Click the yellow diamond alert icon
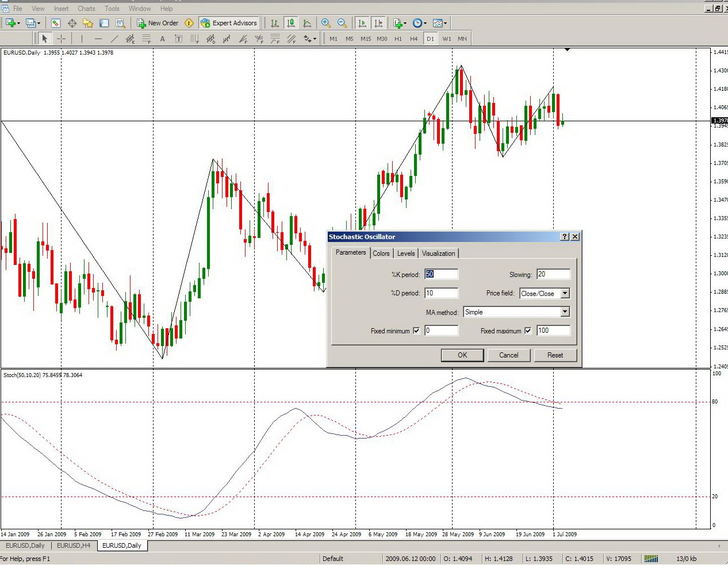 (189, 23)
